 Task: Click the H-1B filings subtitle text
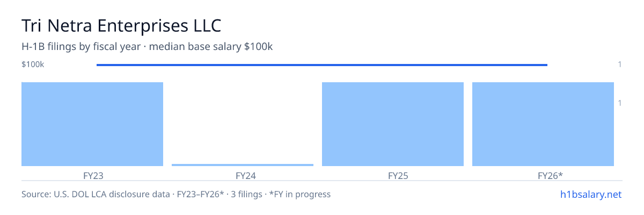pyautogui.click(x=82, y=47)
